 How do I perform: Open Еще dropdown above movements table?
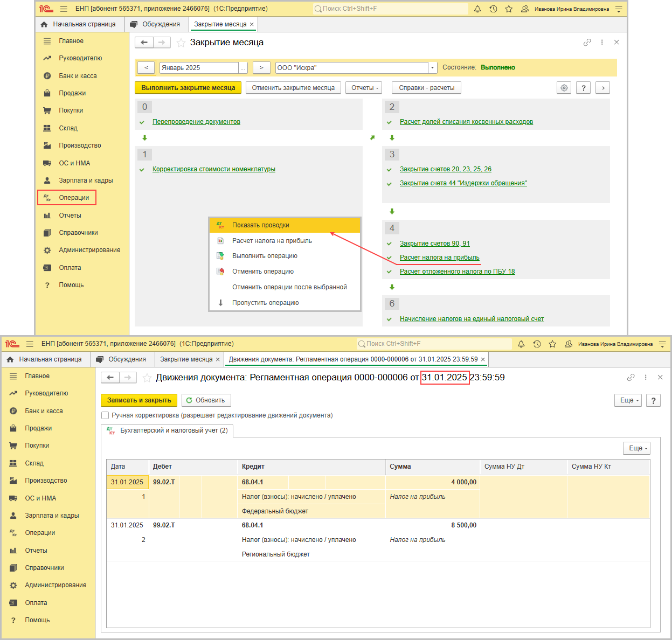pyautogui.click(x=636, y=448)
